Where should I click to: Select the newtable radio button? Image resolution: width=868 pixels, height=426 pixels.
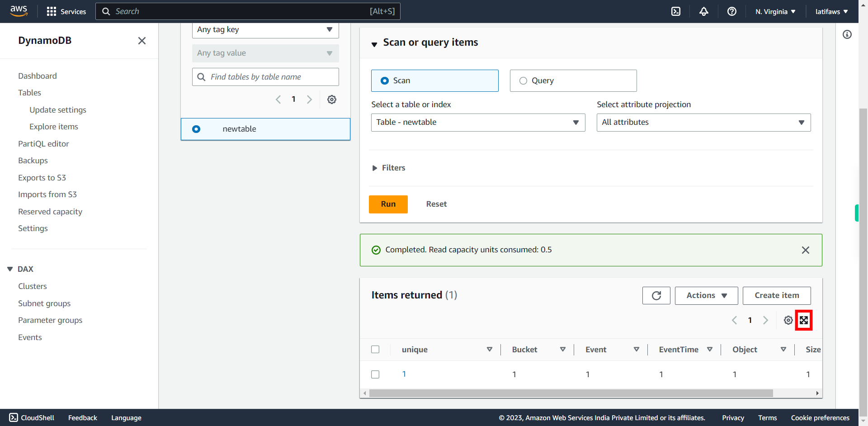point(196,129)
